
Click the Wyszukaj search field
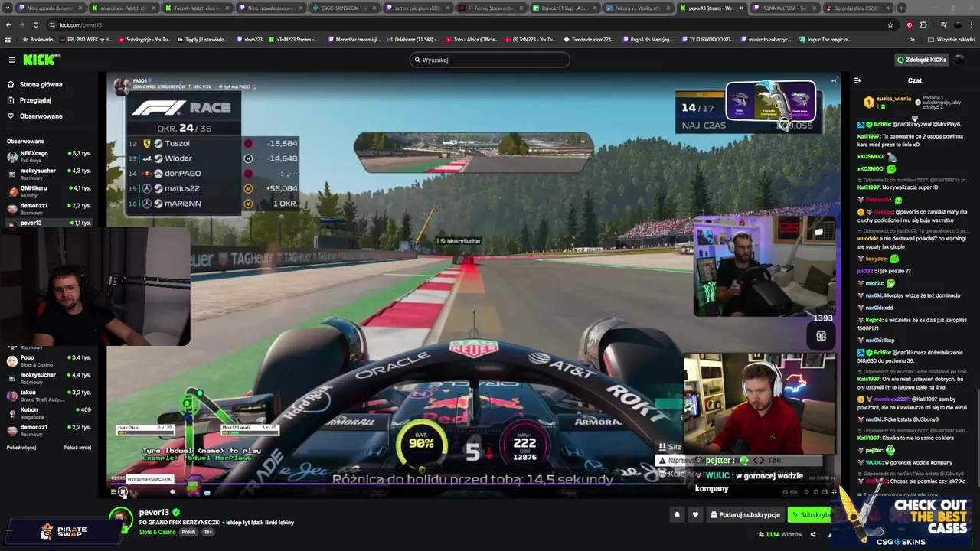(x=490, y=60)
